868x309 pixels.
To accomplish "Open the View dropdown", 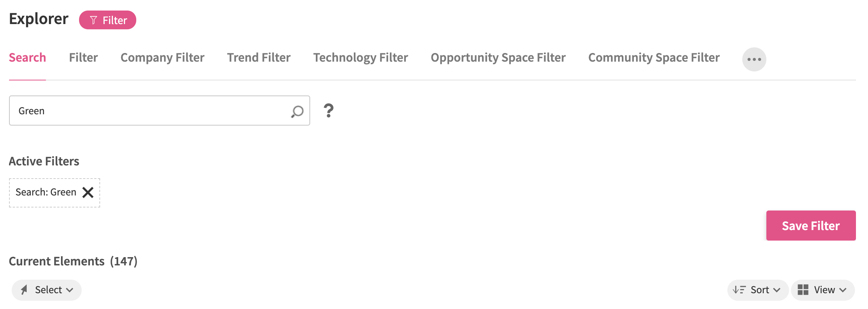I will 823,290.
